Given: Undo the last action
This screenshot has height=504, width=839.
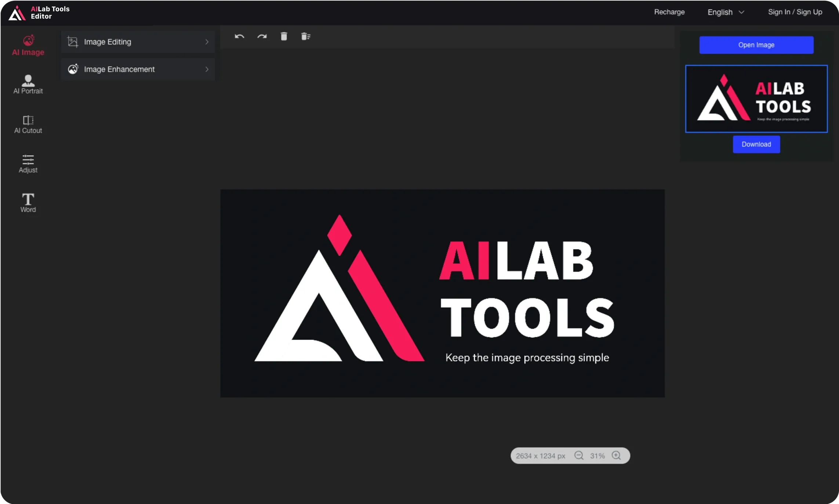Looking at the screenshot, I should tap(239, 36).
